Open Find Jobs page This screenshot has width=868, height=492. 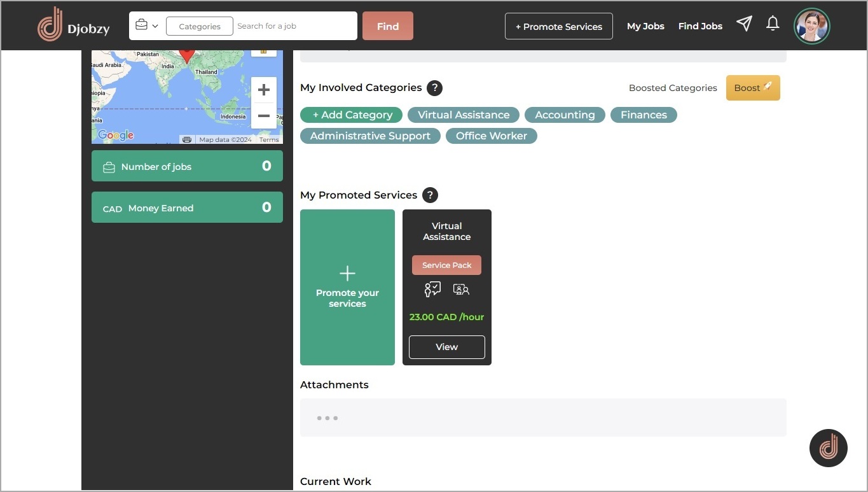[x=700, y=26]
